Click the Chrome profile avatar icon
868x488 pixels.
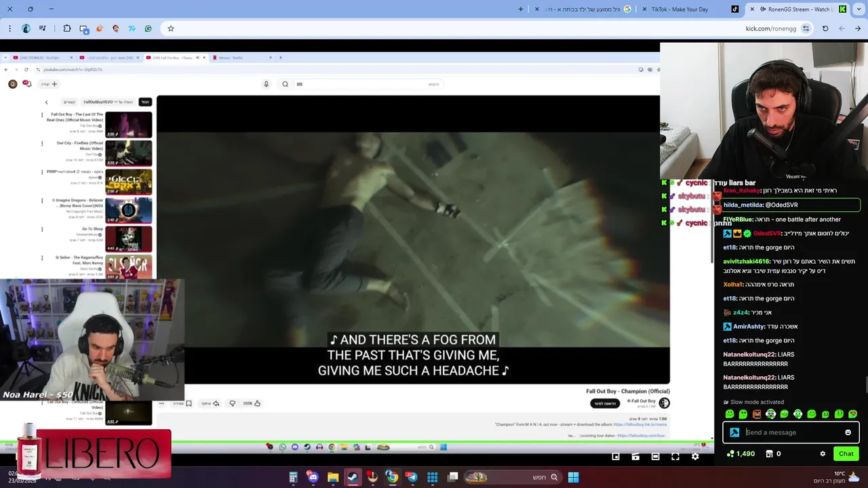tap(26, 28)
